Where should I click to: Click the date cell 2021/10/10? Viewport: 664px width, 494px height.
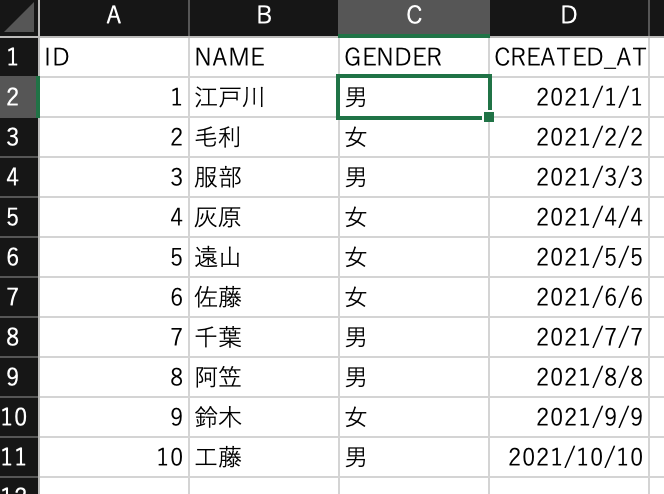[570, 457]
